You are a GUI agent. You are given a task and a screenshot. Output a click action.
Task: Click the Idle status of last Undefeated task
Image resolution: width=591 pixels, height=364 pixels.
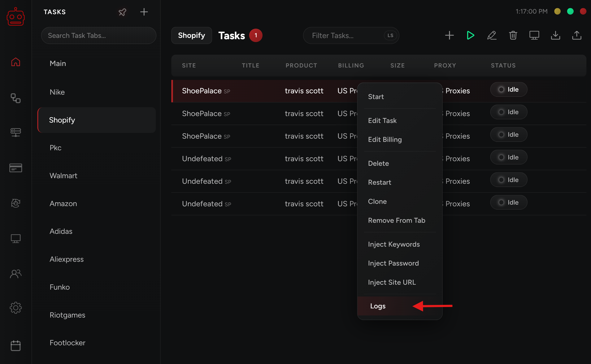pyautogui.click(x=509, y=202)
